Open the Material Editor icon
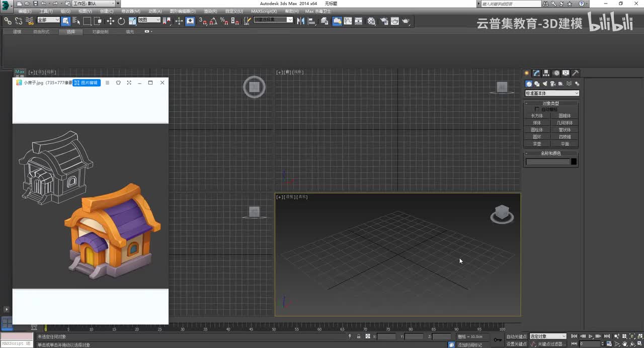Screen dimensions: 644x348 [x=371, y=21]
